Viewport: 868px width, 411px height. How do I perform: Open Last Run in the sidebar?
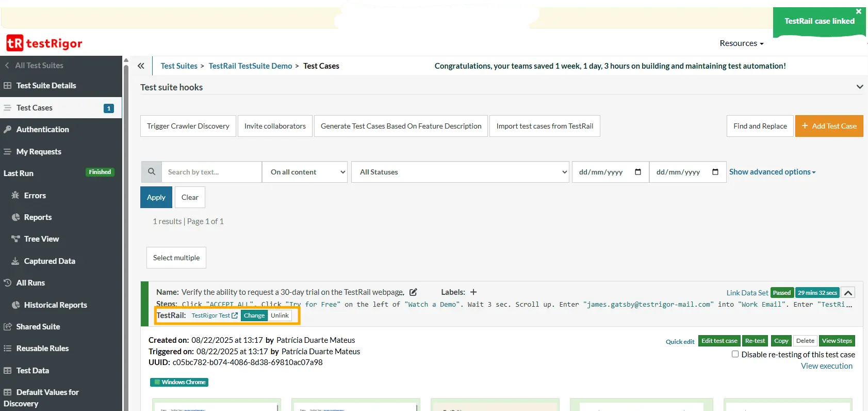[19, 173]
